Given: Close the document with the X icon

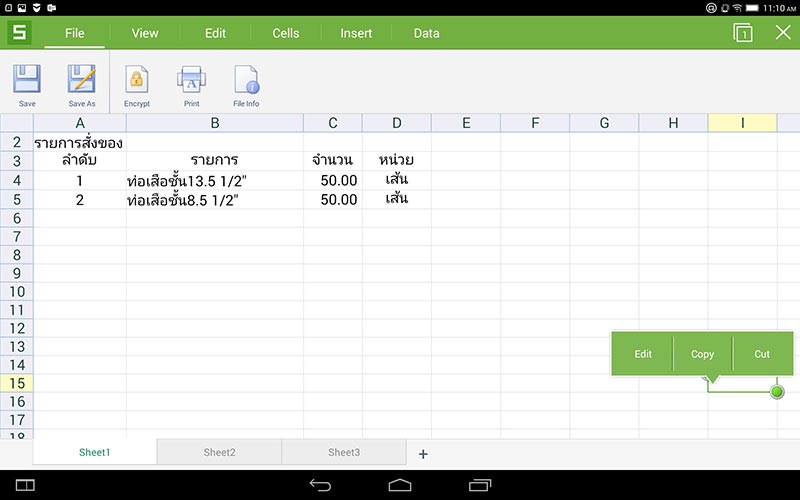Looking at the screenshot, I should [x=783, y=33].
